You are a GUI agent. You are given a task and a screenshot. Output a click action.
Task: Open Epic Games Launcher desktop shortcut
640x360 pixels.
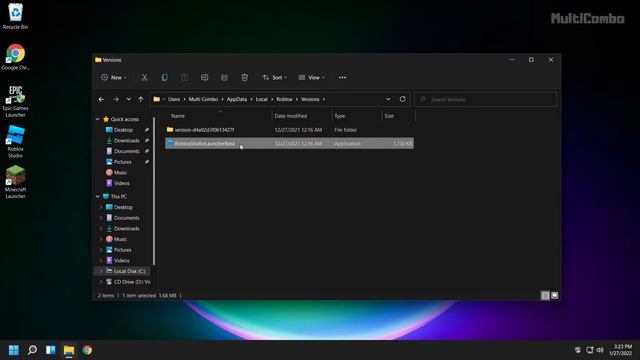pos(16,101)
